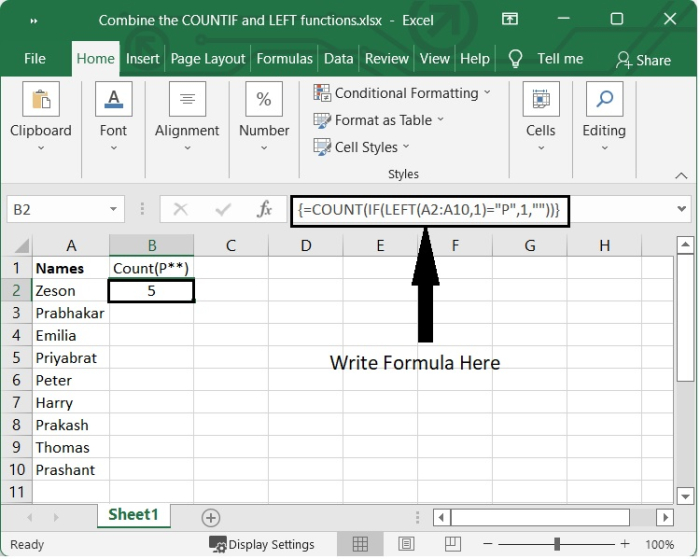Image resolution: width=700 pixels, height=559 pixels.
Task: Select the Sheet1 tab
Action: pos(133,515)
